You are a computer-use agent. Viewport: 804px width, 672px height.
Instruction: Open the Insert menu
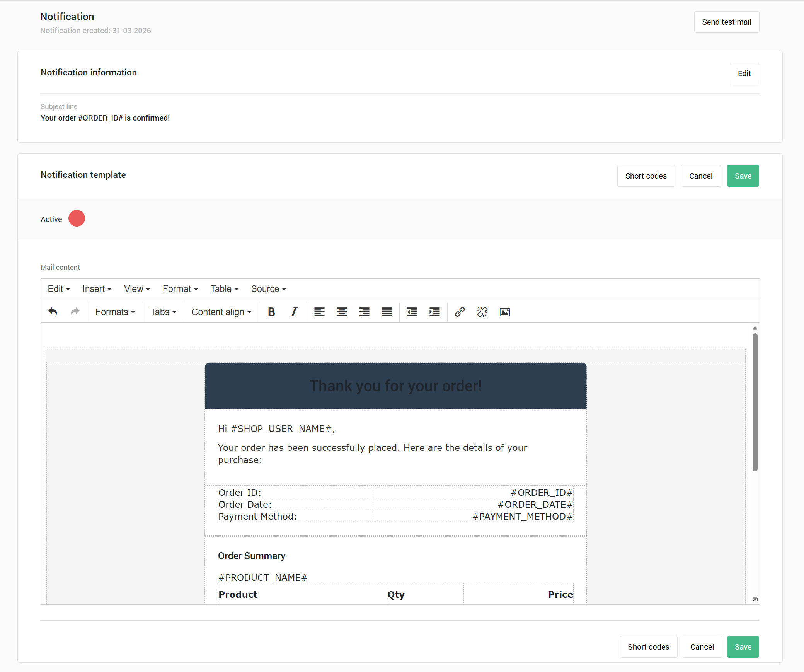(97, 289)
